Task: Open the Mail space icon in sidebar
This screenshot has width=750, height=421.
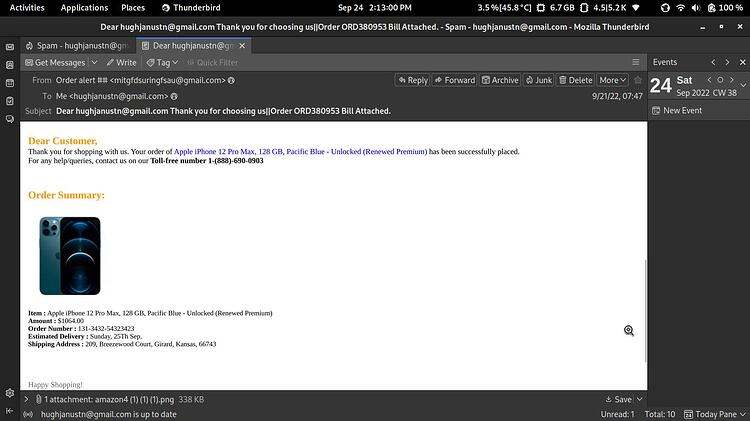Action: (10, 47)
